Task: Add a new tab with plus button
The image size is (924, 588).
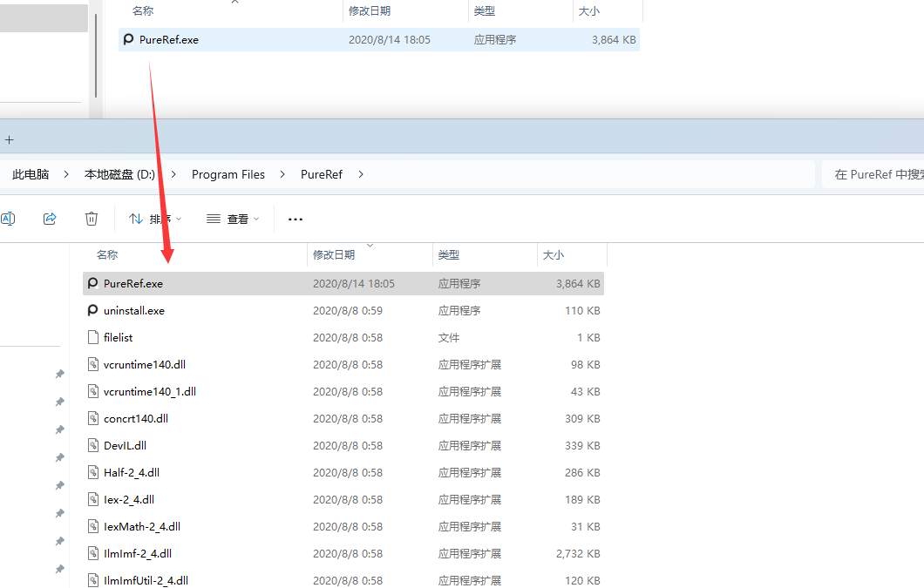Action: click(x=9, y=140)
